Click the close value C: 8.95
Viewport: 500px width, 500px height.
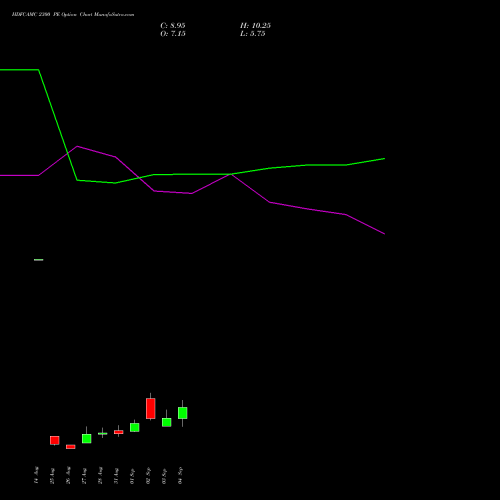tap(173, 26)
